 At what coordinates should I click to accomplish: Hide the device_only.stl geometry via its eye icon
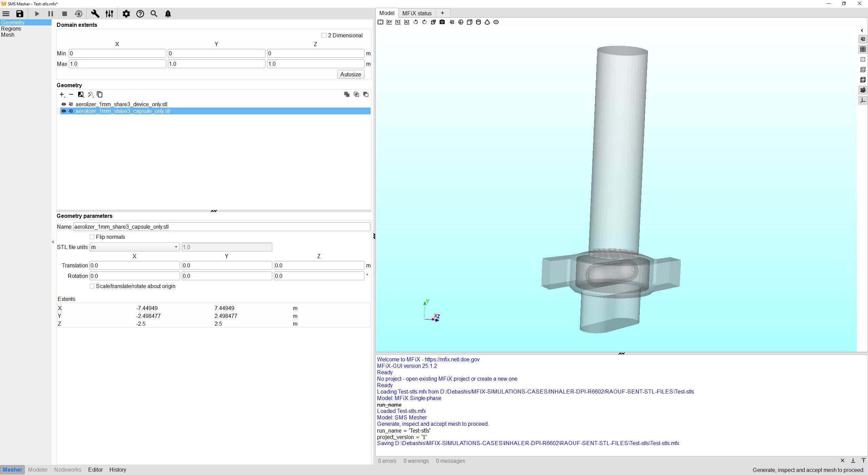click(x=64, y=104)
